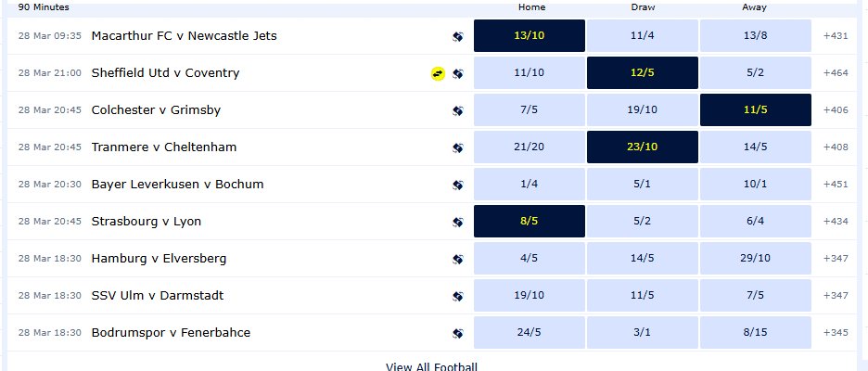This screenshot has height=371, width=868.
Task: Deselect the 13/10 home odds for Macarthur FC
Action: tap(530, 36)
